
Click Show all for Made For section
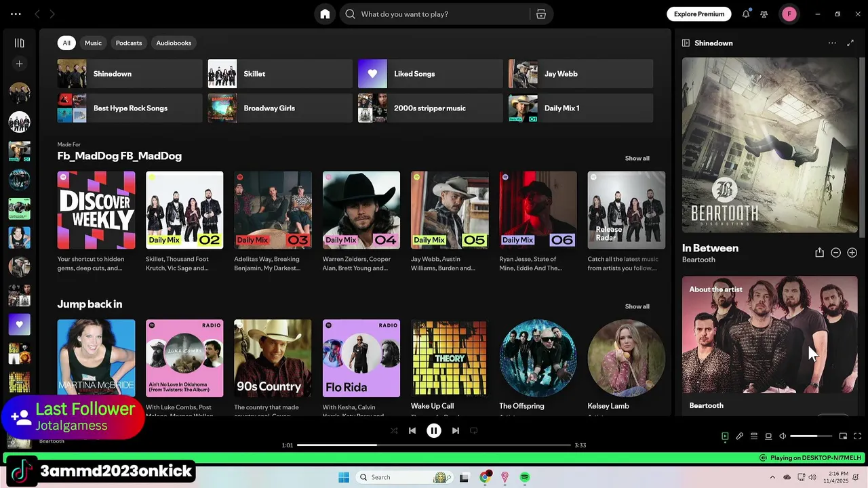(x=637, y=158)
